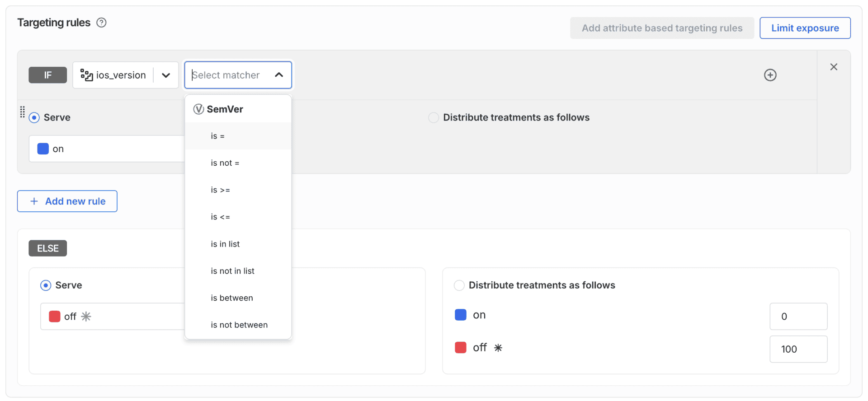Click the blue 'on' color swatch in distribution
The width and height of the screenshot is (868, 401).
(x=460, y=315)
